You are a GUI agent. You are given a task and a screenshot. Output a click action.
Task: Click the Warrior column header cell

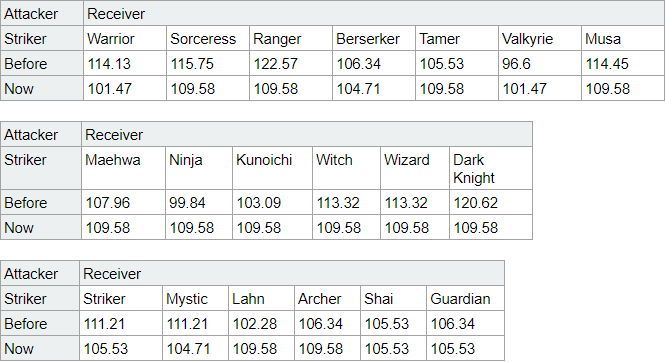coord(124,39)
